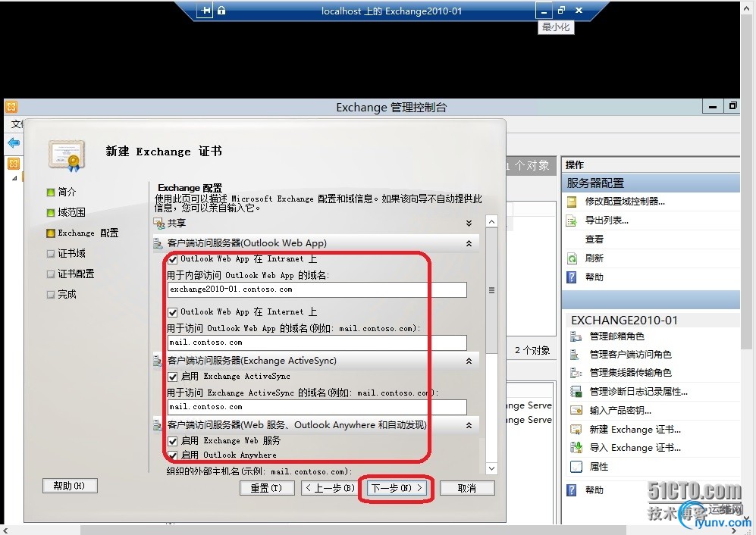756x535 pixels.
Task: Select the 服务器配置 actions header
Action: click(x=651, y=183)
